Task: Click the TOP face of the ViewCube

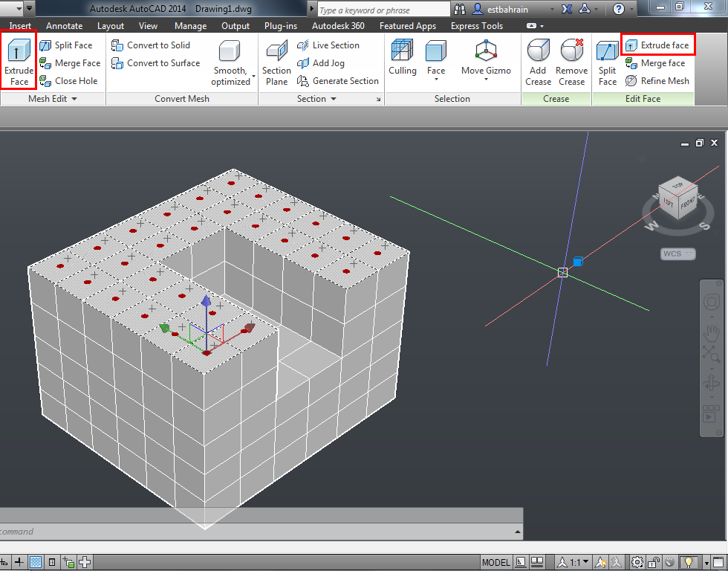Action: coord(677,185)
